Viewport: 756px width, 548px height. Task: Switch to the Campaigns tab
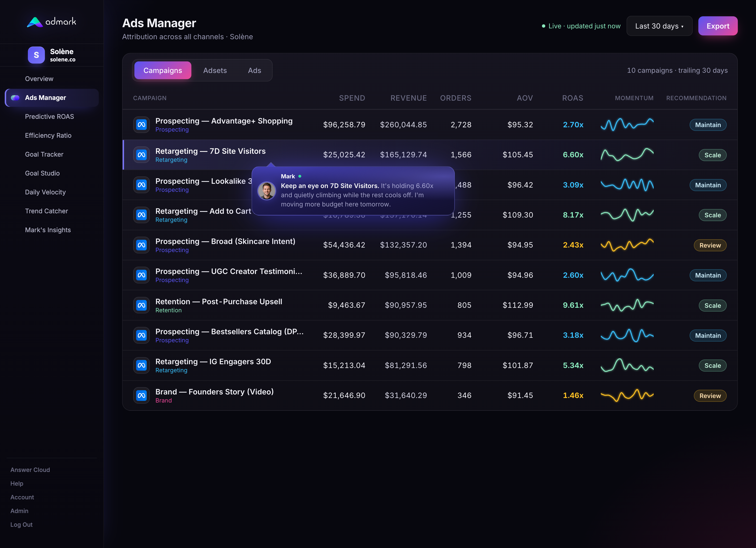click(x=163, y=70)
